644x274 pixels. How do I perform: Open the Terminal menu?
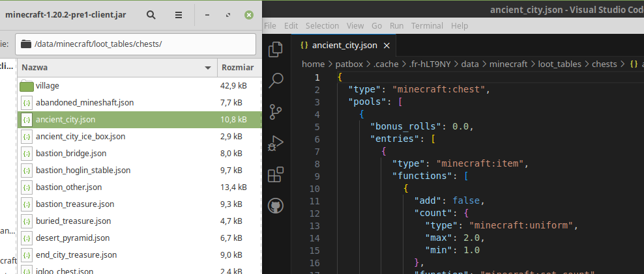click(x=427, y=25)
